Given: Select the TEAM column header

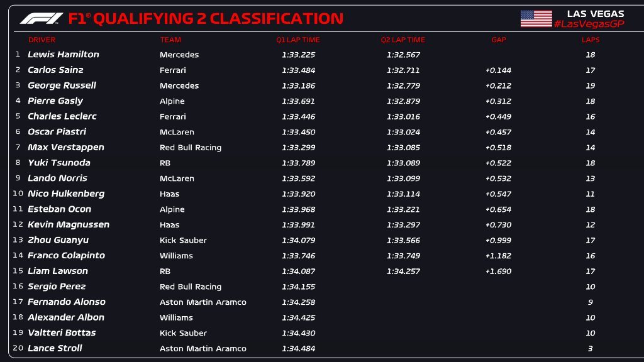Looking at the screenshot, I should tap(170, 40).
